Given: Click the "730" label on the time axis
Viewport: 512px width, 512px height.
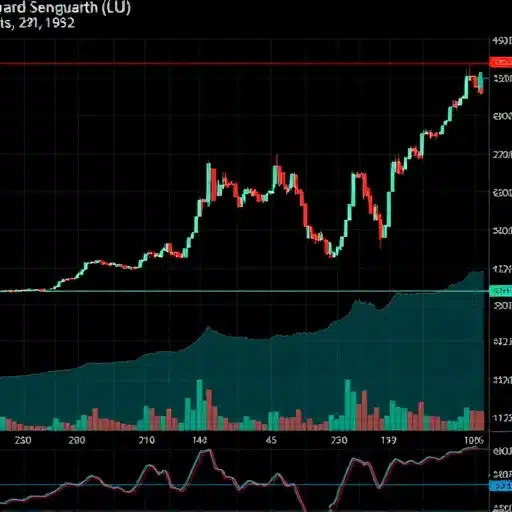Looking at the screenshot, I should 339,440.
